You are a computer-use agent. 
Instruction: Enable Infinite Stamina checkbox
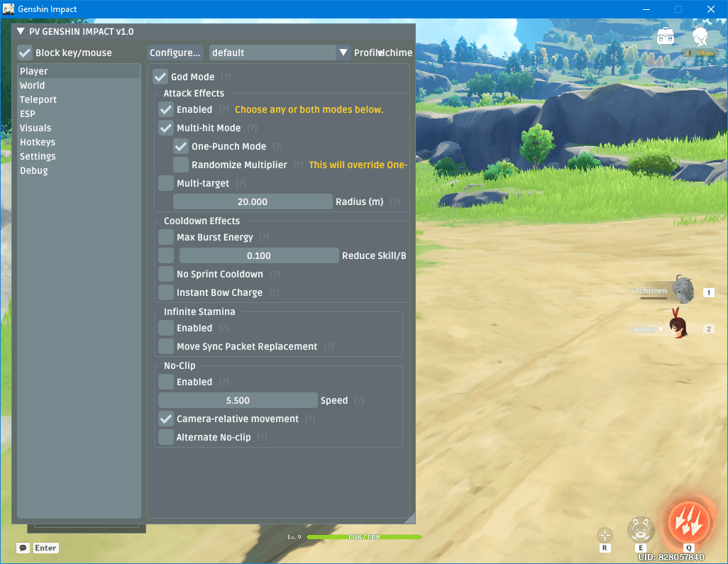tap(166, 328)
